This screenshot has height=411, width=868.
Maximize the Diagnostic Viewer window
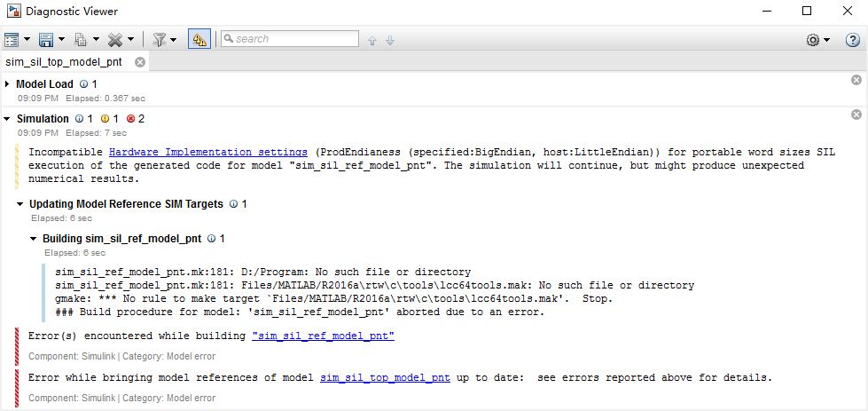pos(807,11)
